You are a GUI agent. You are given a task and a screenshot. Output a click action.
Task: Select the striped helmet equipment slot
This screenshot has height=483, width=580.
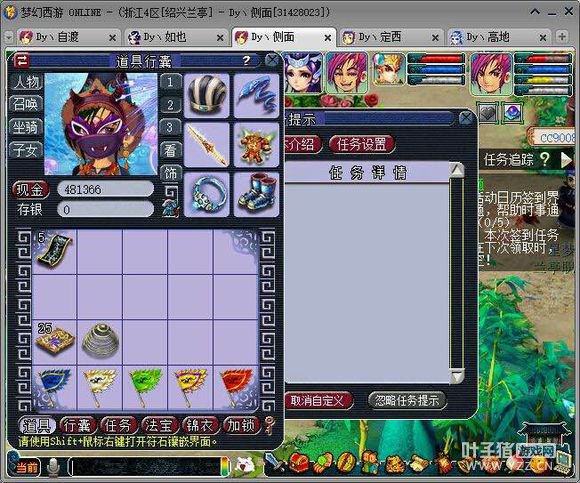[x=207, y=95]
